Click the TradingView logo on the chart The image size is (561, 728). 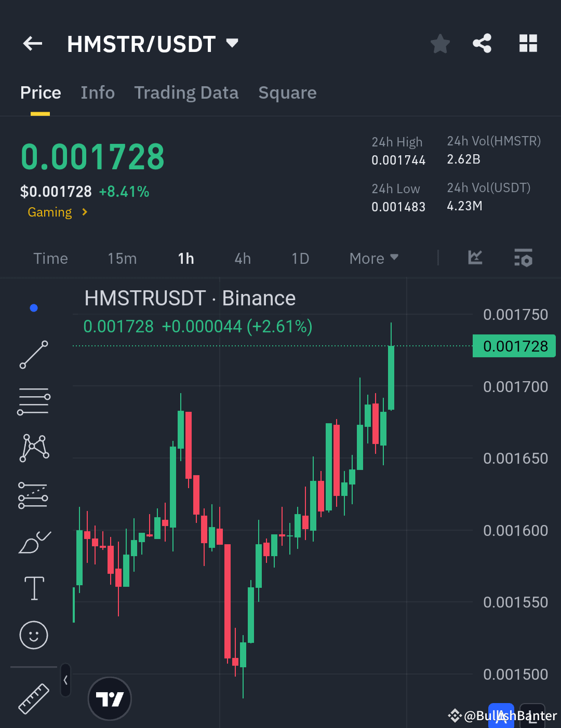point(109,698)
